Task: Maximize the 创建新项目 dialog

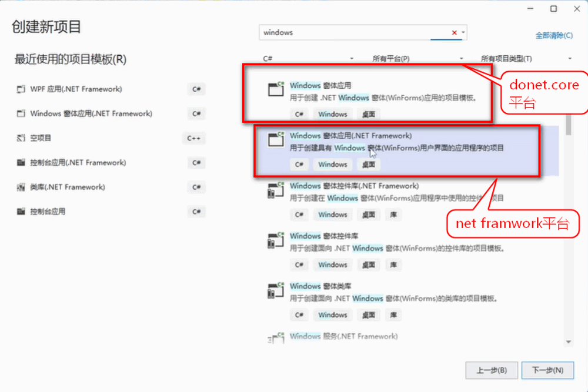Action: (553, 9)
